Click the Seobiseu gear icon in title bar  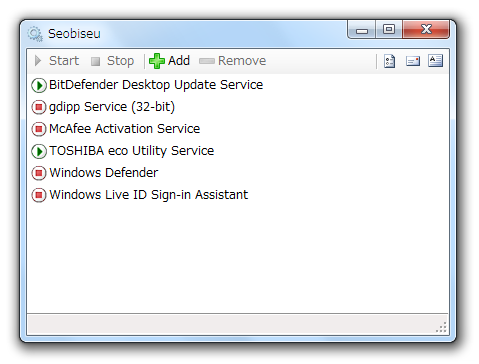tap(35, 34)
